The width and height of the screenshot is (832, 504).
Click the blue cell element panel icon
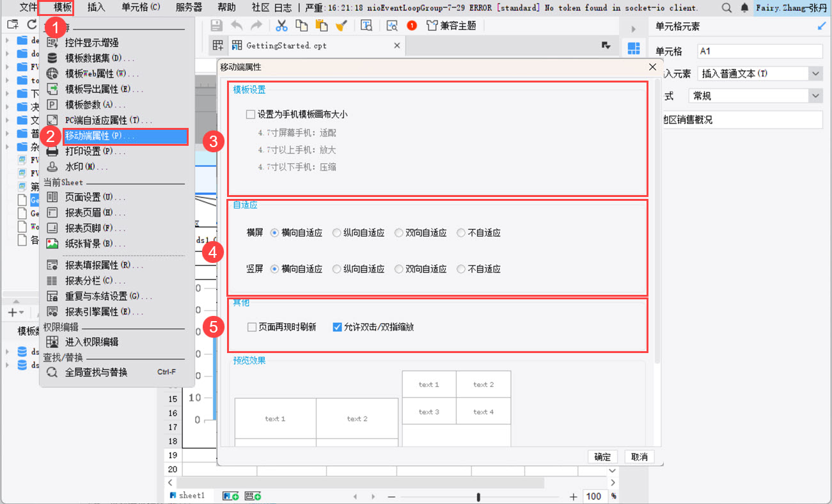point(633,49)
